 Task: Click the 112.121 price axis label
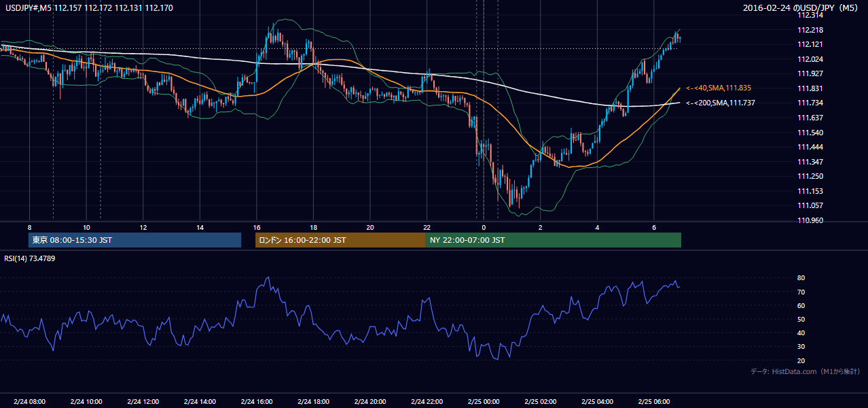point(811,44)
